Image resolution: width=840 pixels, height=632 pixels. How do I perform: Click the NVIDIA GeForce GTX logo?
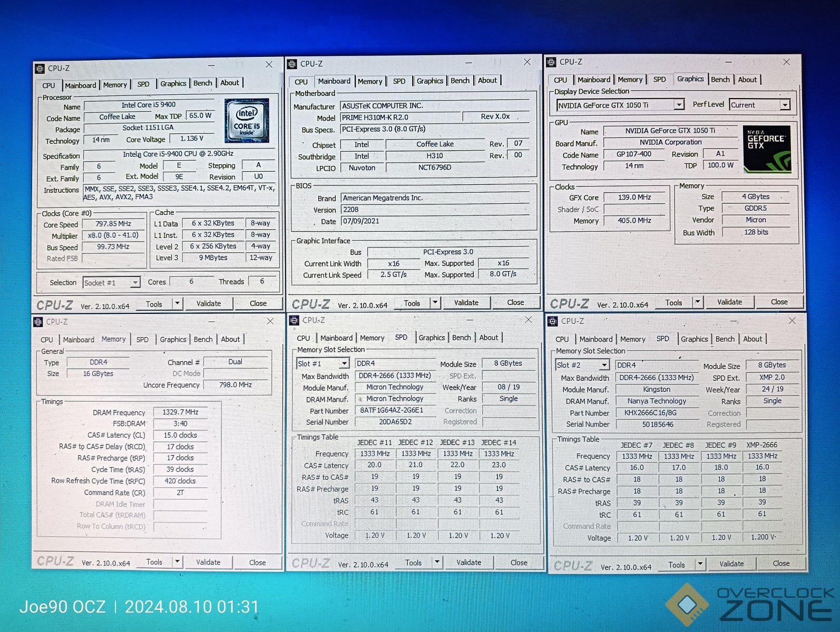767,149
